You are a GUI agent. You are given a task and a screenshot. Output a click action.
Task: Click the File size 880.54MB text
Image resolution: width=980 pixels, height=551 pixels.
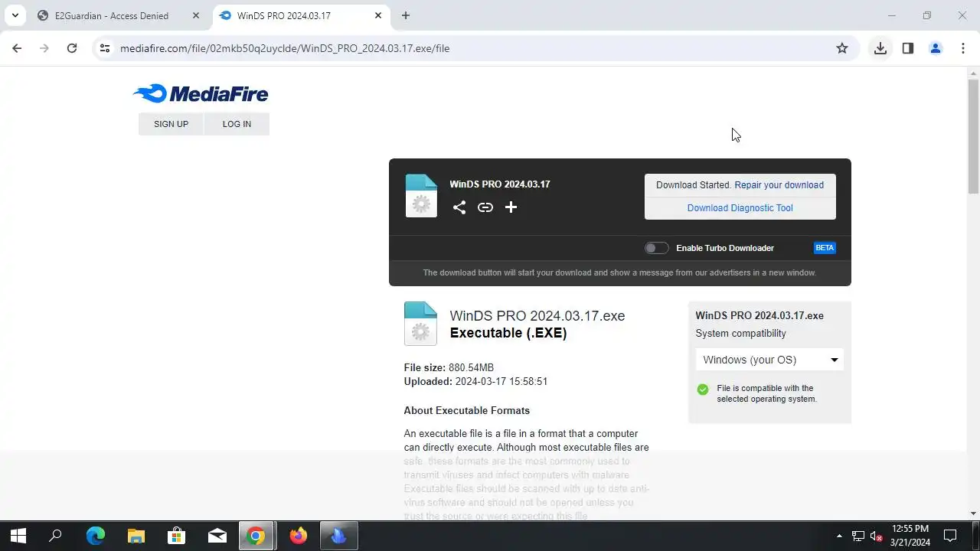(x=449, y=368)
